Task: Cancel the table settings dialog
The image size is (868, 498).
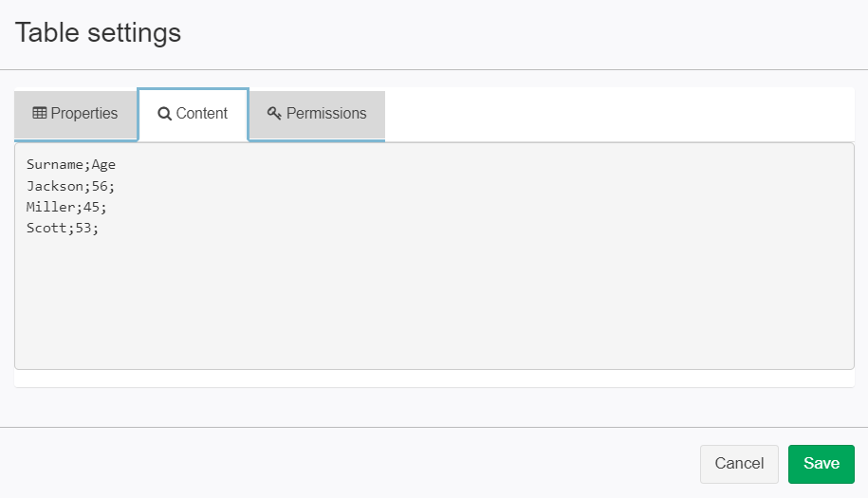Action: tap(739, 464)
